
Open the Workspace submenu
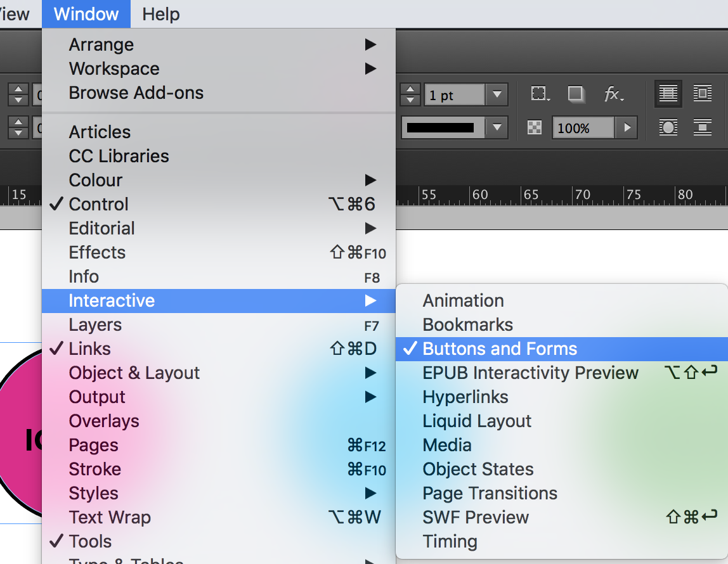coord(114,68)
